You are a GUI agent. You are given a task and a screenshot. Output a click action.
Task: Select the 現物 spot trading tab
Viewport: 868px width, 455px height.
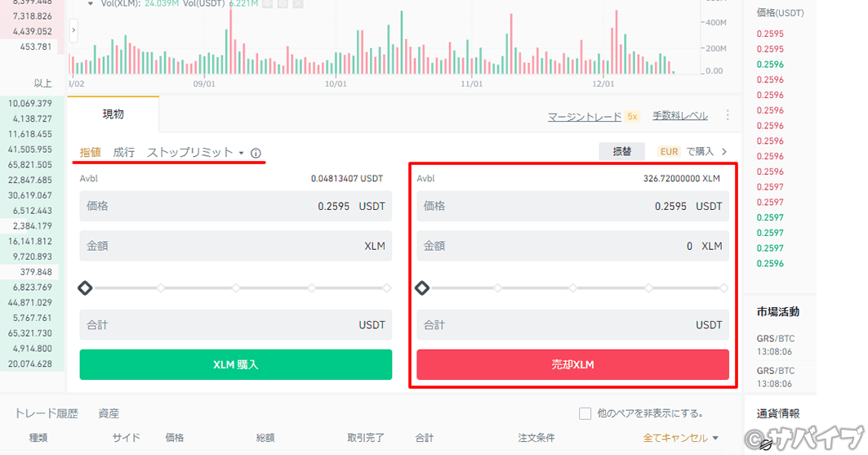[x=113, y=114]
